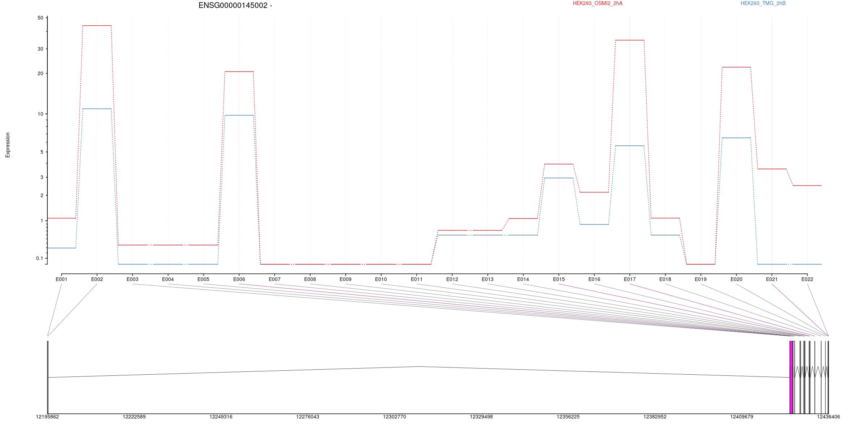The width and height of the screenshot is (868, 434).
Task: Click the ENSG00000145002 gene title
Action: [x=235, y=5]
